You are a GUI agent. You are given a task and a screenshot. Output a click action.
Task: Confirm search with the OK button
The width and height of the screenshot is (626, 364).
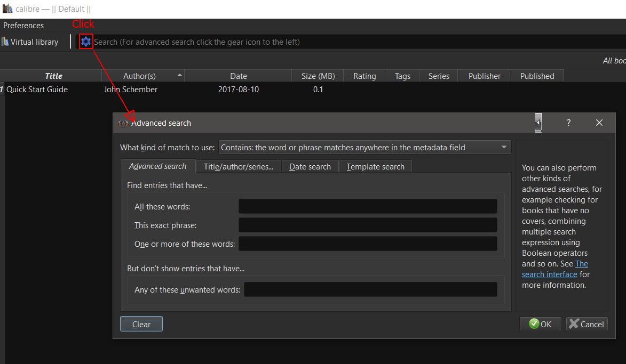(x=540, y=323)
